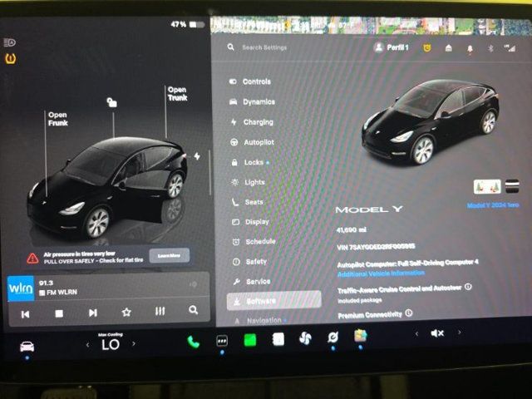Tap the holiday trees colorizer thumbnail
The image size is (532, 399).
pos(487,186)
